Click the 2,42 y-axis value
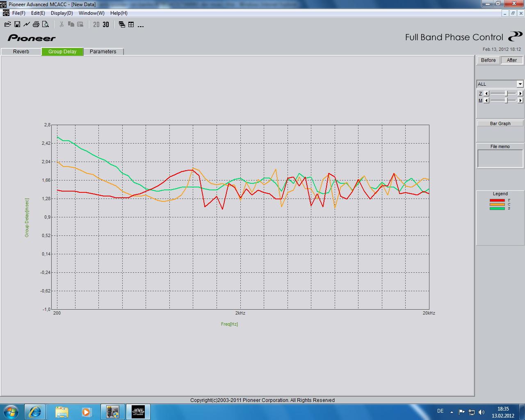The width and height of the screenshot is (525, 420). [46, 143]
